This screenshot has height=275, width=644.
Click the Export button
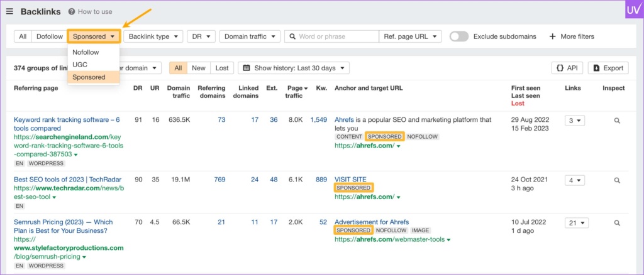pyautogui.click(x=608, y=68)
